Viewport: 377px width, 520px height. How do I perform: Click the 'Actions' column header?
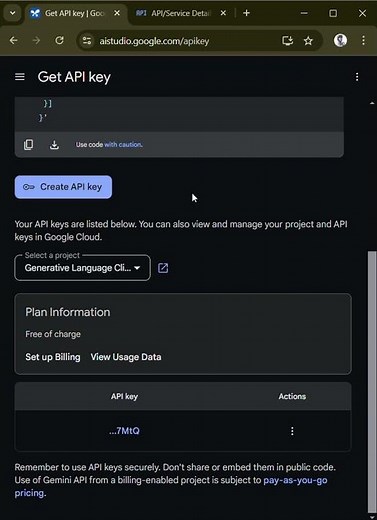(x=292, y=396)
